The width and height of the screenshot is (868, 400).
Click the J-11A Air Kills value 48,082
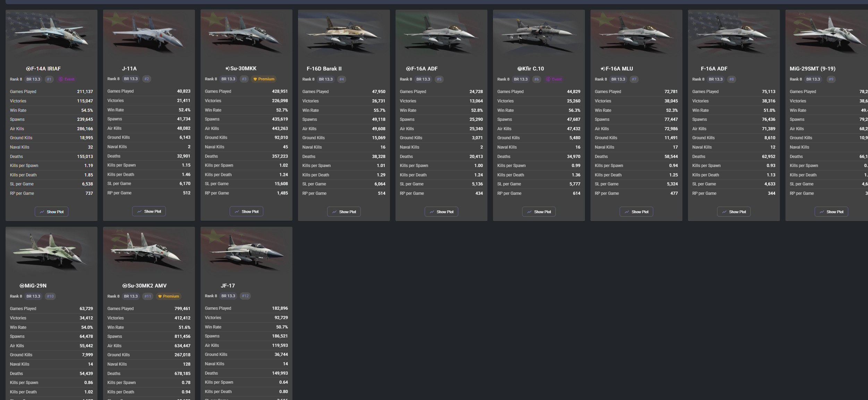[184, 128]
